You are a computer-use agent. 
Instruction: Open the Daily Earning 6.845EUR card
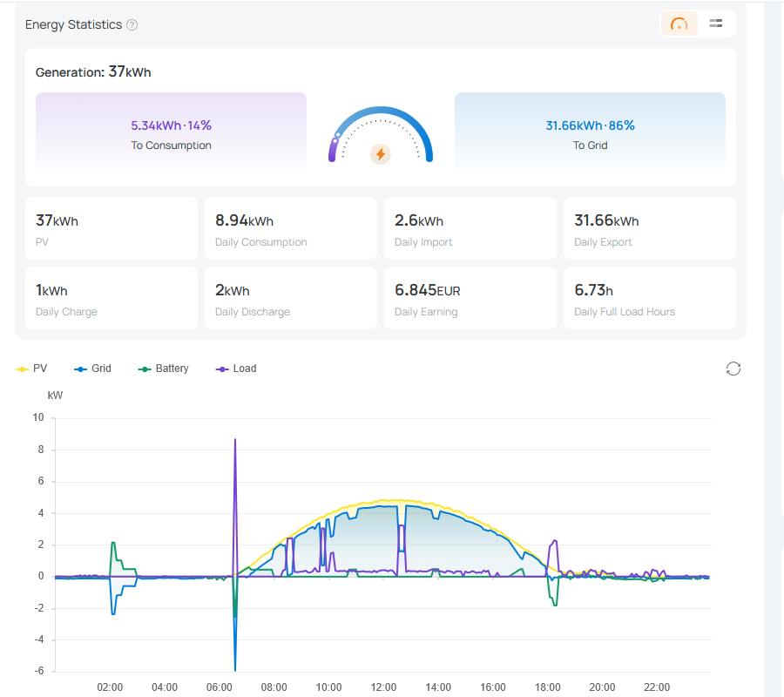(470, 298)
